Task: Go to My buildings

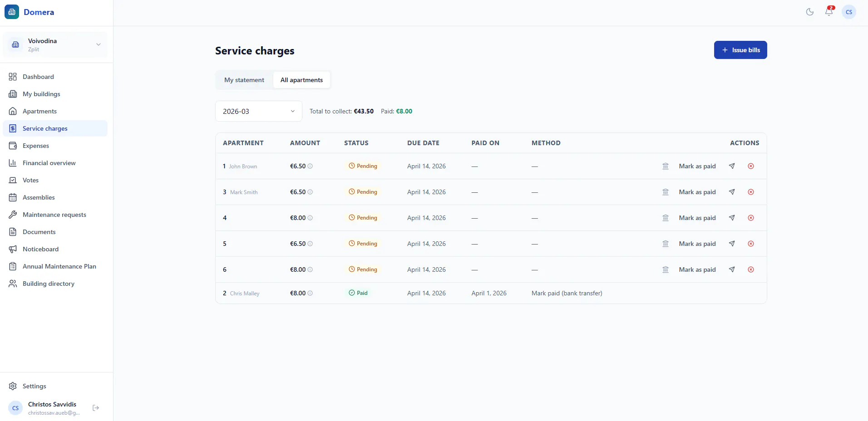Action: pos(55,94)
